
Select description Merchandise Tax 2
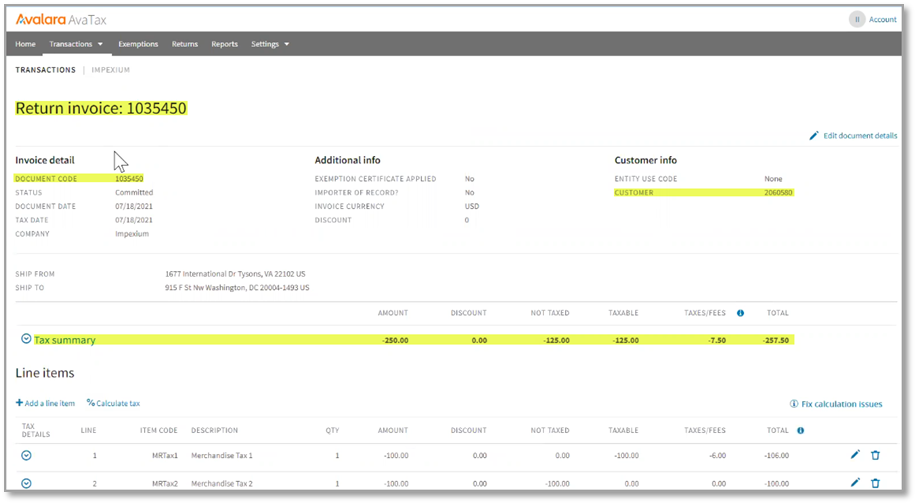pyautogui.click(x=222, y=484)
